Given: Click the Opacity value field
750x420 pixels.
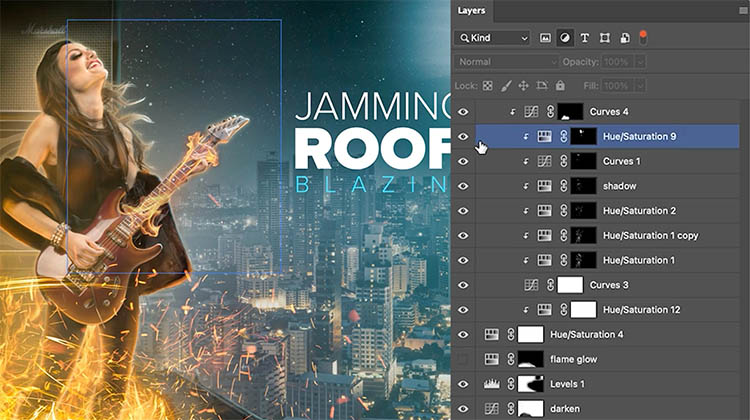Looking at the screenshot, I should [618, 62].
